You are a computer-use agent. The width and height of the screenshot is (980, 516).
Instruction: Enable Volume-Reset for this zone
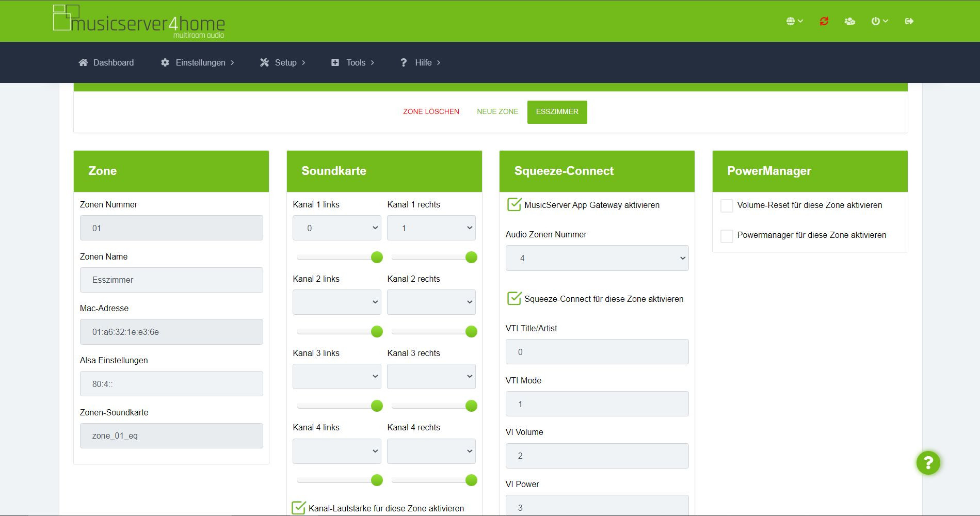727,206
